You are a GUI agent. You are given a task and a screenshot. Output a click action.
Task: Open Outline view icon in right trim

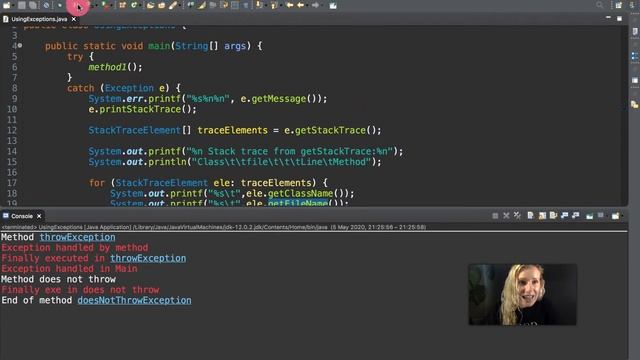click(635, 56)
